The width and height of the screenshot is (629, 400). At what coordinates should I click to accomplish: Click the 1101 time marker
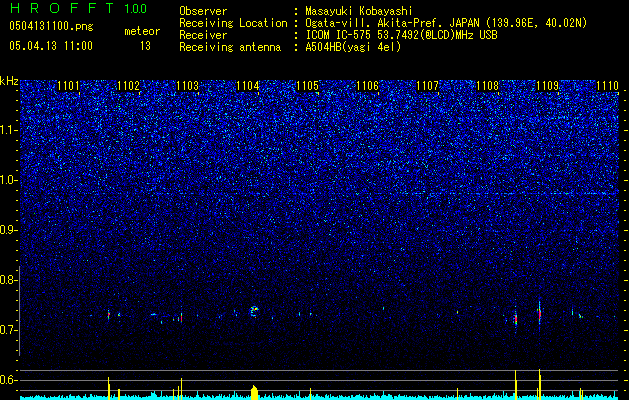[x=68, y=86]
